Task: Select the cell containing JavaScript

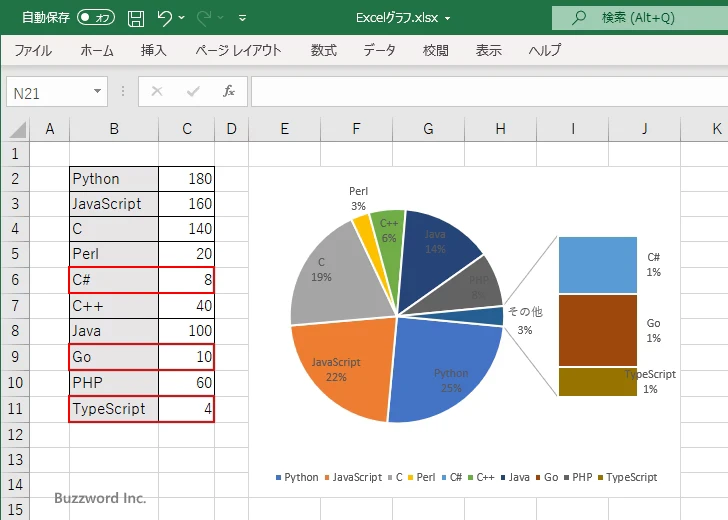Action: (x=114, y=204)
